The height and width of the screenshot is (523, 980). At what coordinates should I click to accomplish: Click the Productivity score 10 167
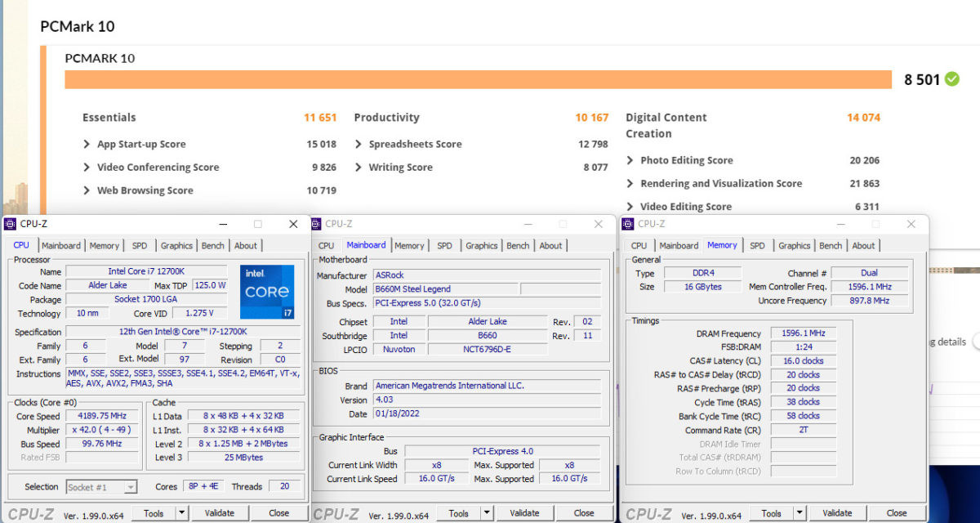(x=592, y=118)
